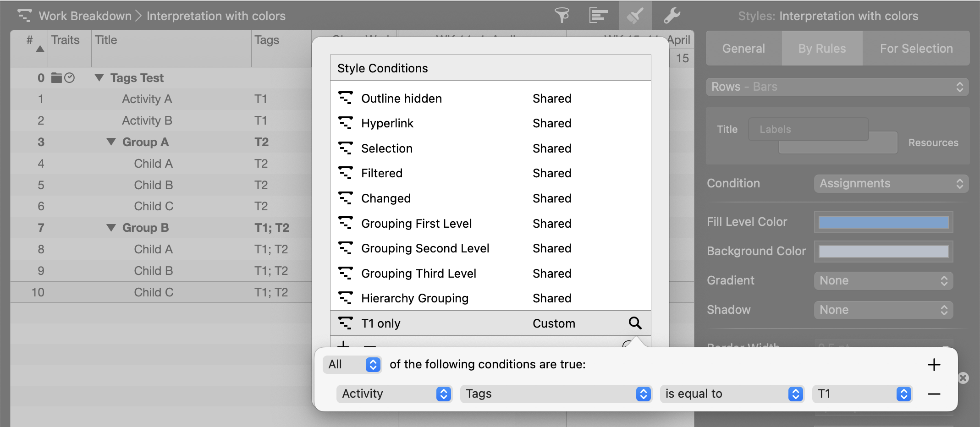Open the Assignments condition dropdown
The height and width of the screenshot is (427, 980).
pyautogui.click(x=891, y=184)
